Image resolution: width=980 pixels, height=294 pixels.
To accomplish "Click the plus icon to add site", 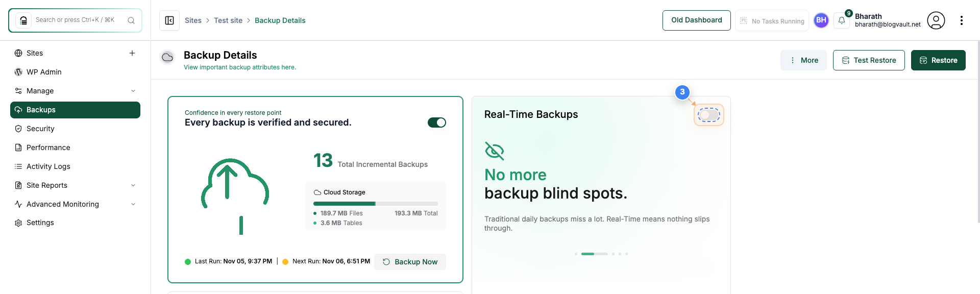I will (132, 53).
